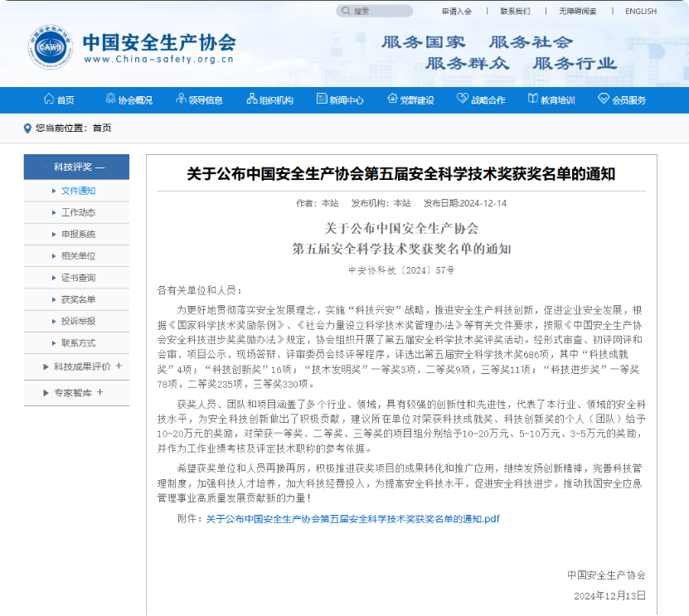689x616 pixels.
Task: Select 获奖名单 in the sidebar
Action: click(78, 299)
